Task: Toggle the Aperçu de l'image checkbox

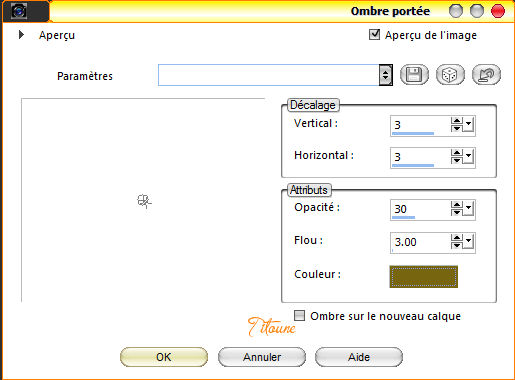Action: point(374,34)
